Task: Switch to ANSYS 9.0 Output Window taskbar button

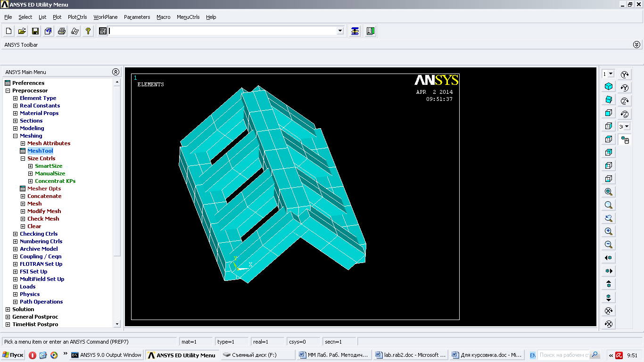Action: coord(107,355)
